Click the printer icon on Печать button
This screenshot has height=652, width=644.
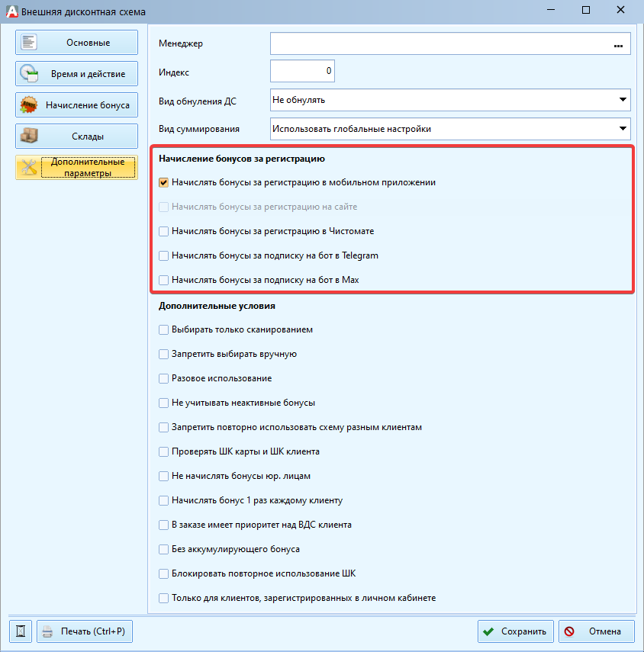[47, 631]
